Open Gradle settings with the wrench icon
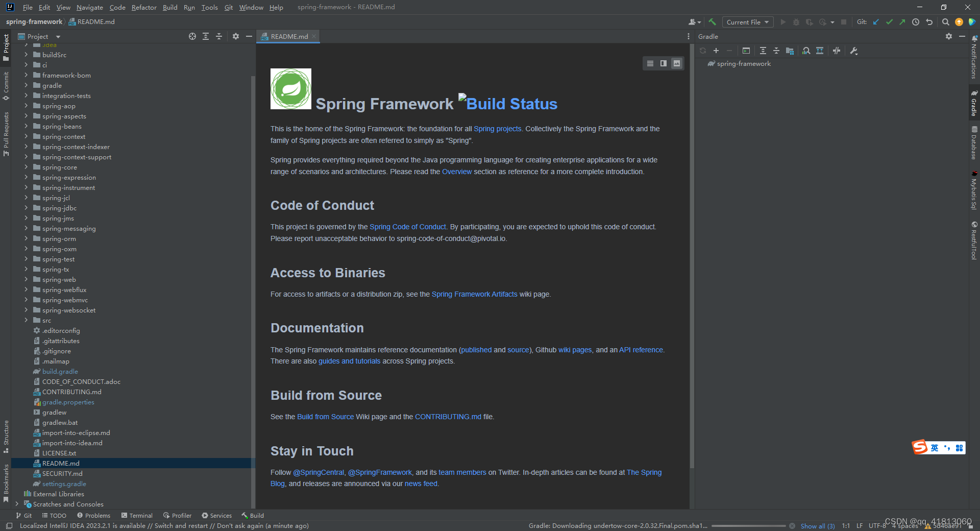The width and height of the screenshot is (980, 531). click(853, 51)
